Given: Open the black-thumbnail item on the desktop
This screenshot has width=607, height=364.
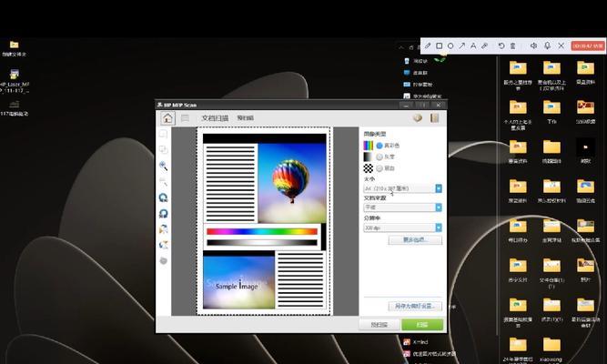Looking at the screenshot, I should (x=585, y=151).
